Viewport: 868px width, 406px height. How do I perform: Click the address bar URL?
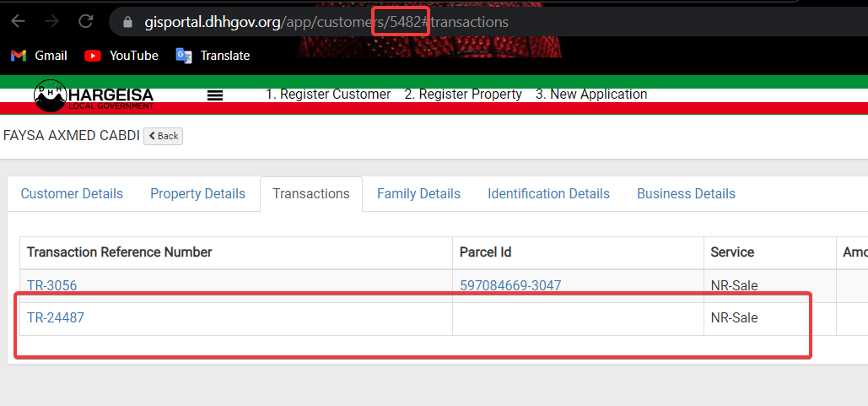[x=326, y=22]
